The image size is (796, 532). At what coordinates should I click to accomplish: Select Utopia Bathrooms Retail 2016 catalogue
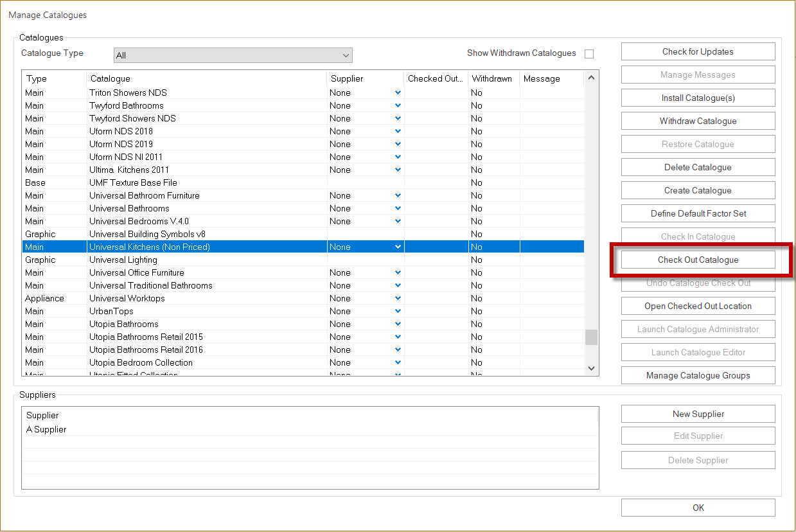303,350
